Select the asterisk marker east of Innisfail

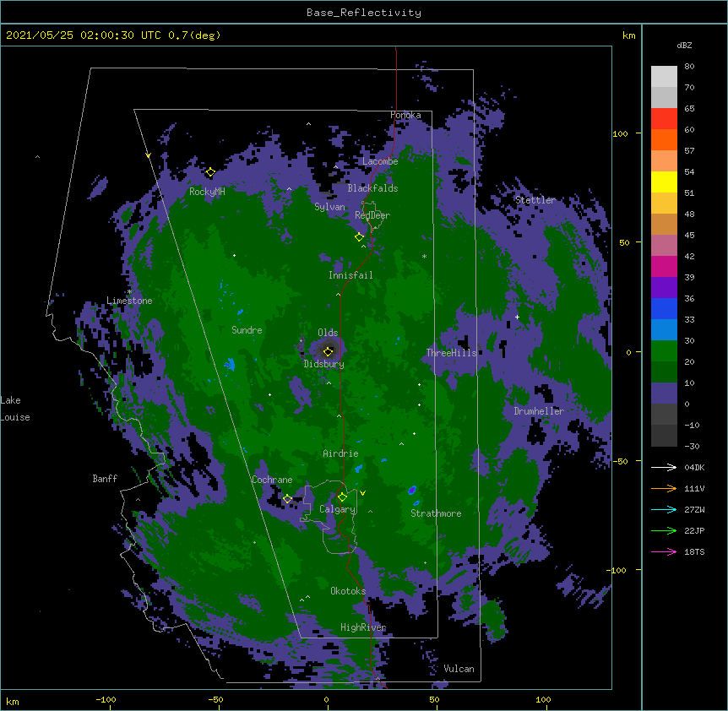[x=424, y=256]
